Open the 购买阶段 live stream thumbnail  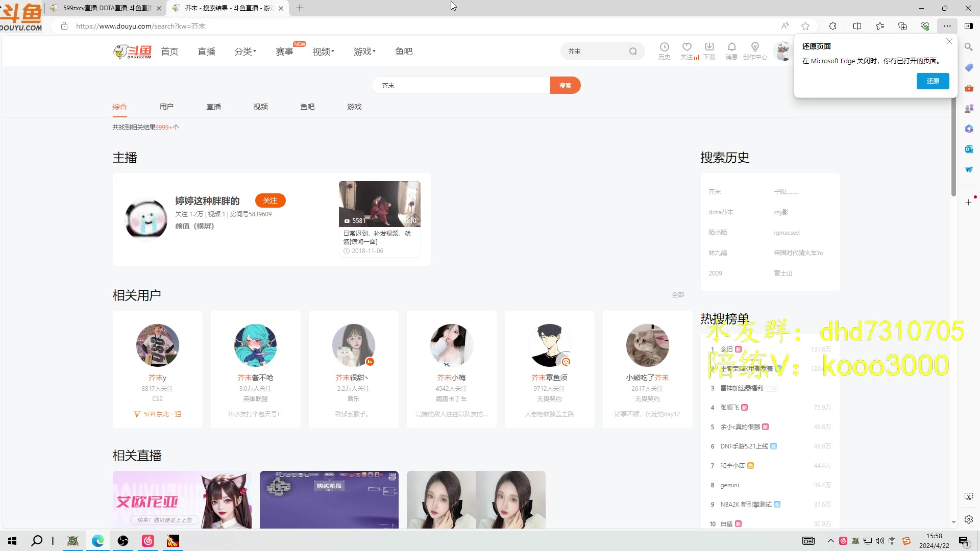click(329, 499)
